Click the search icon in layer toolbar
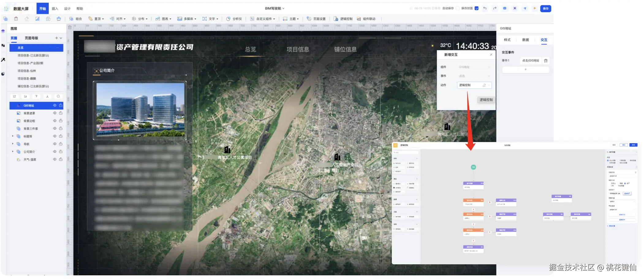Image resolution: width=644 pixels, height=279 pixels. coord(58,96)
